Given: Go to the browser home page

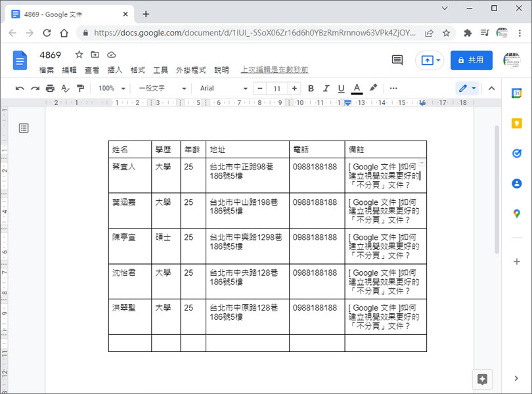Looking at the screenshot, I should (64, 33).
